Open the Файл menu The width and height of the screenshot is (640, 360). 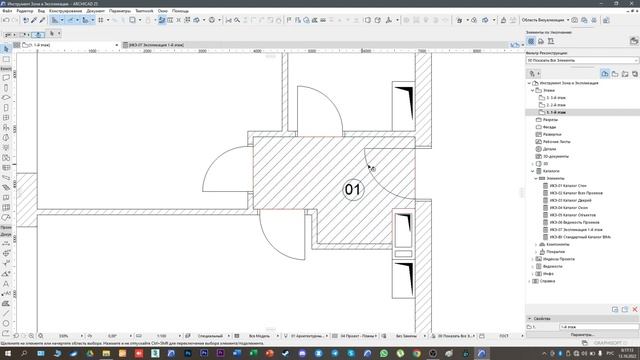click(x=7, y=11)
